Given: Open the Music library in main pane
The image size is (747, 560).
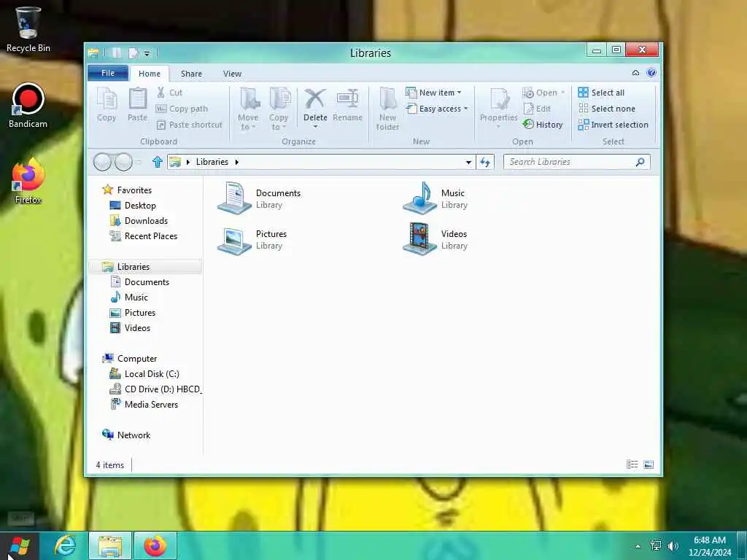Looking at the screenshot, I should tap(436, 198).
